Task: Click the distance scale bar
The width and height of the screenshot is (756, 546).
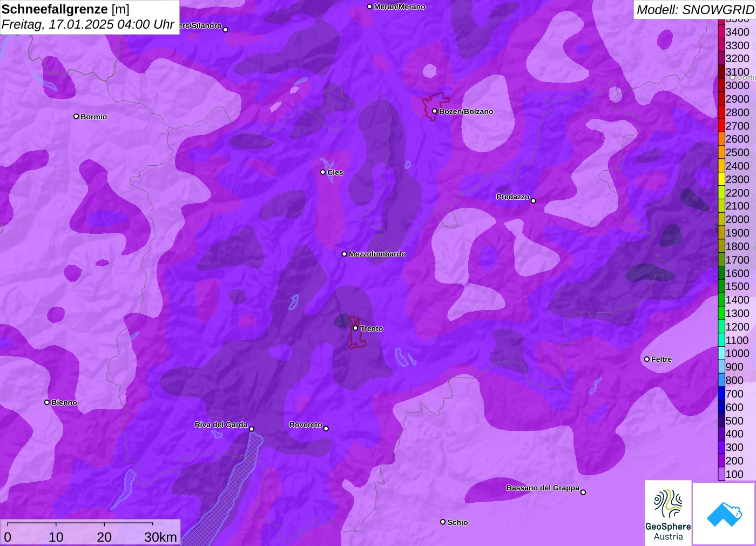Action: [80, 523]
